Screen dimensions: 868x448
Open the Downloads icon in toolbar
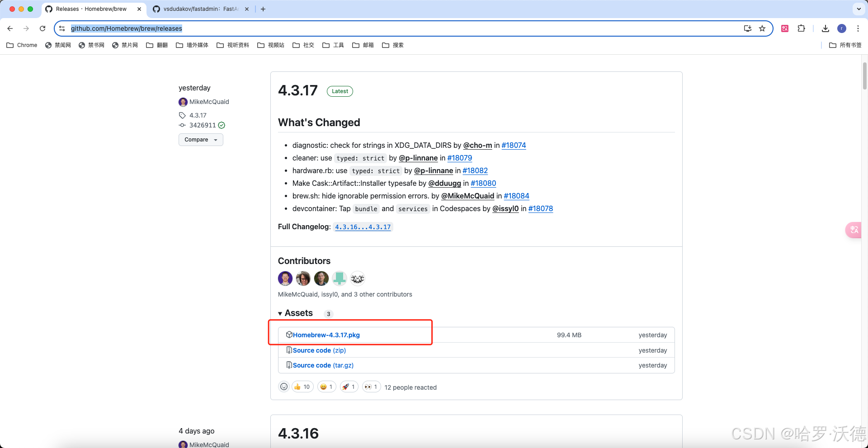pyautogui.click(x=826, y=28)
